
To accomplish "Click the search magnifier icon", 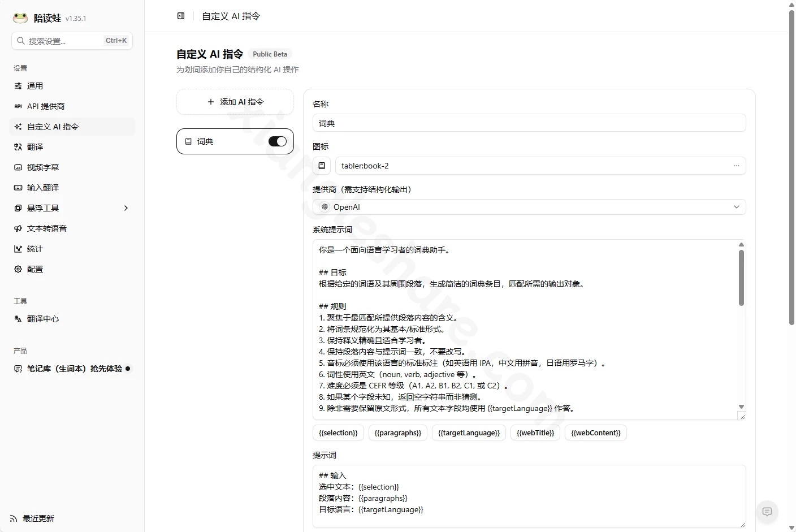I will point(21,41).
